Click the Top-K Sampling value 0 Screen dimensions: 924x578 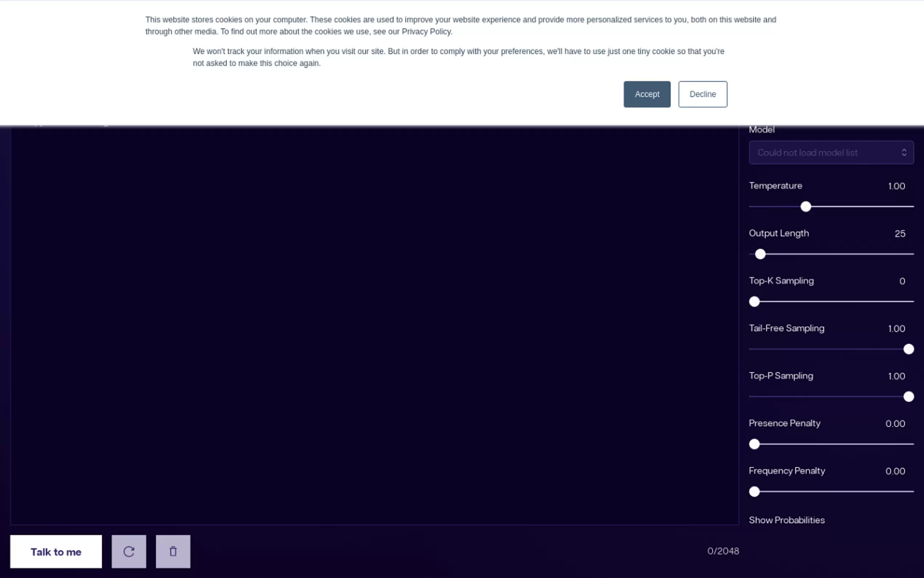[x=902, y=281]
